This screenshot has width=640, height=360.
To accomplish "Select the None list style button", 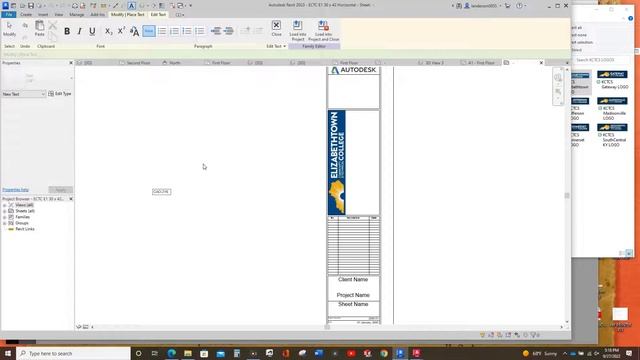I will click(149, 31).
